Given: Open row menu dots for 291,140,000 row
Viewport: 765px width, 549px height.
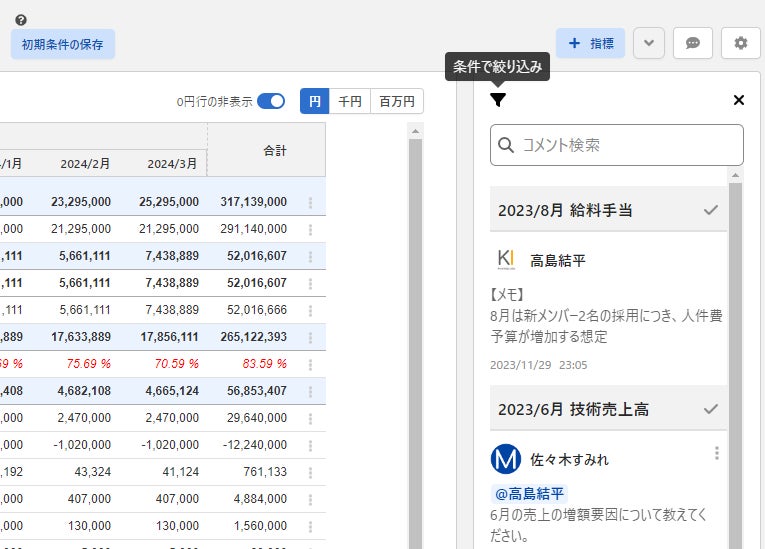Looking at the screenshot, I should click(x=310, y=229).
